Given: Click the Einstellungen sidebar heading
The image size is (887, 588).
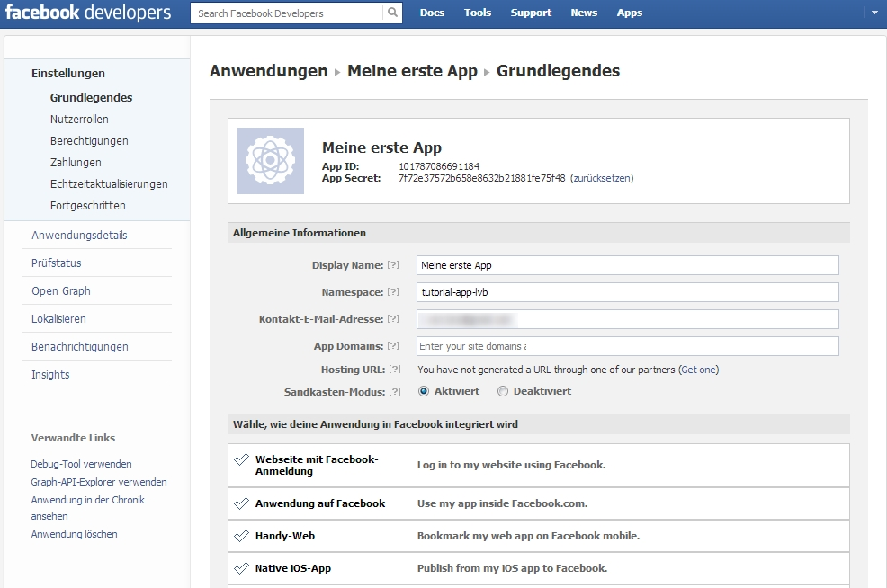Looking at the screenshot, I should coord(67,73).
